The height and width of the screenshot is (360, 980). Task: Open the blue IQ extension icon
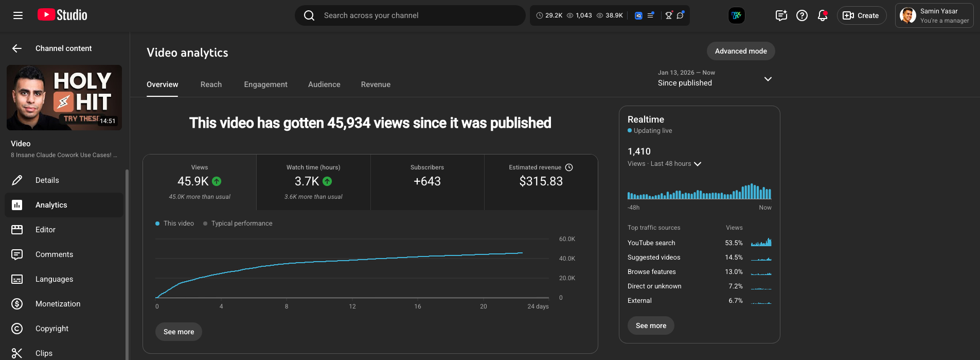638,15
